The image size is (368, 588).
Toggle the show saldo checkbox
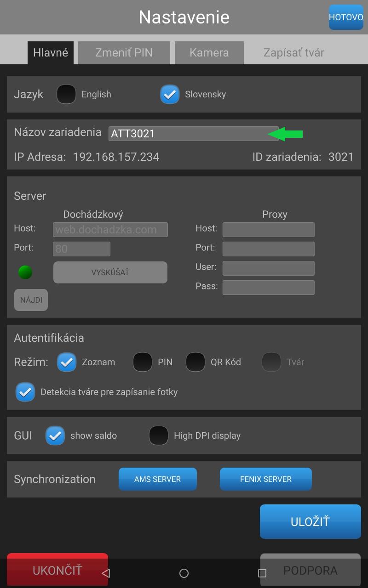pos(55,435)
